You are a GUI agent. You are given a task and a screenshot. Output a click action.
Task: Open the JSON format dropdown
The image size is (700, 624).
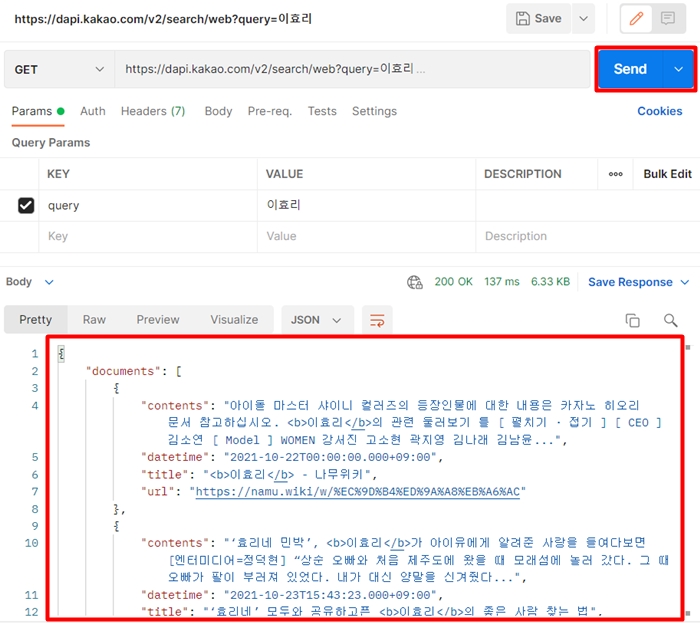317,320
